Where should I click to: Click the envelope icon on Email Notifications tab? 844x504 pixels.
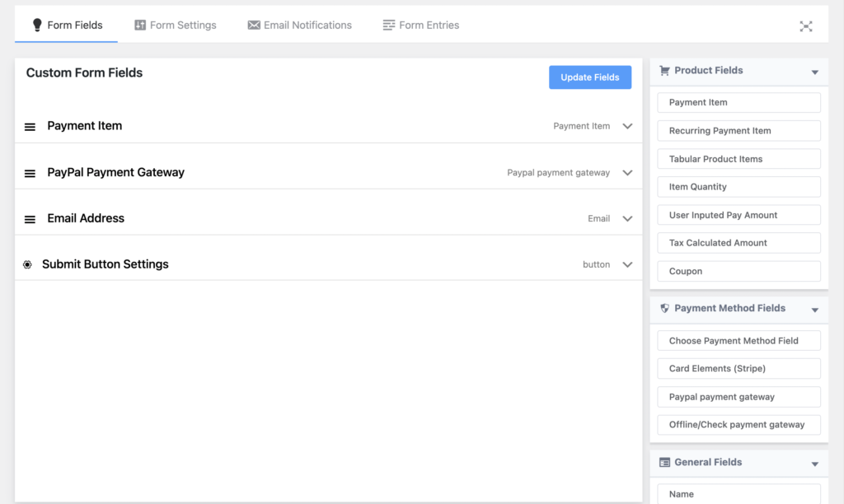tap(252, 25)
